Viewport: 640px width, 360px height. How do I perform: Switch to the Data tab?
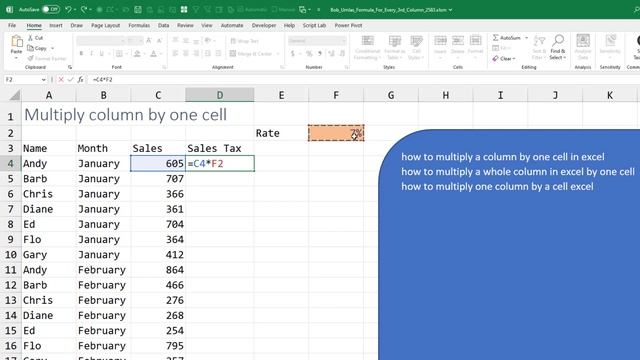coord(163,25)
